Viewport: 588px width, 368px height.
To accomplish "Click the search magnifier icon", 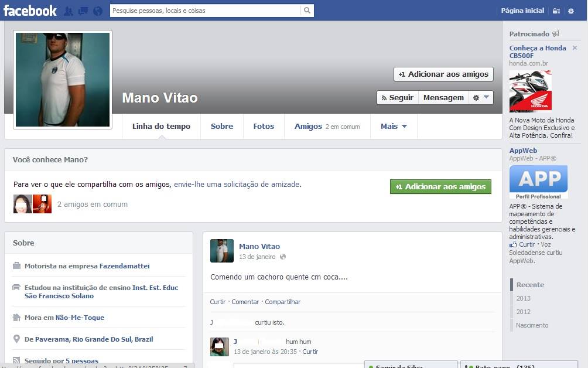I will click(x=307, y=11).
